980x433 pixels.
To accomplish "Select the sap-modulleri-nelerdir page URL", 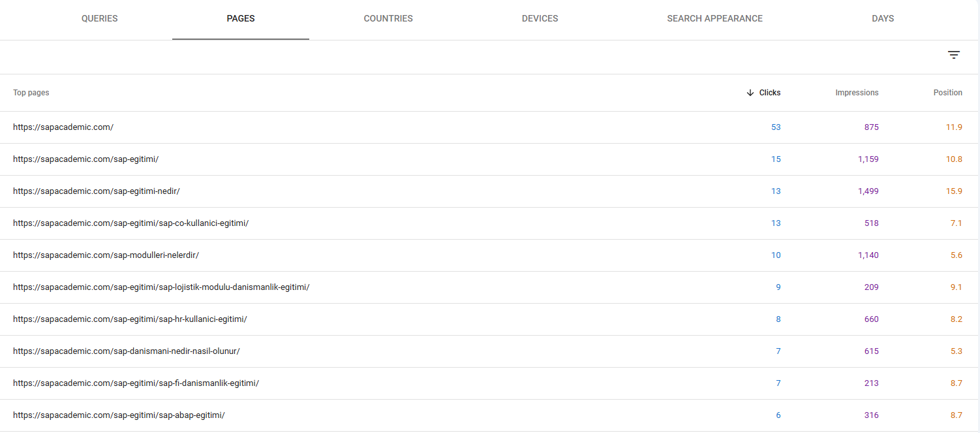I will pos(106,255).
